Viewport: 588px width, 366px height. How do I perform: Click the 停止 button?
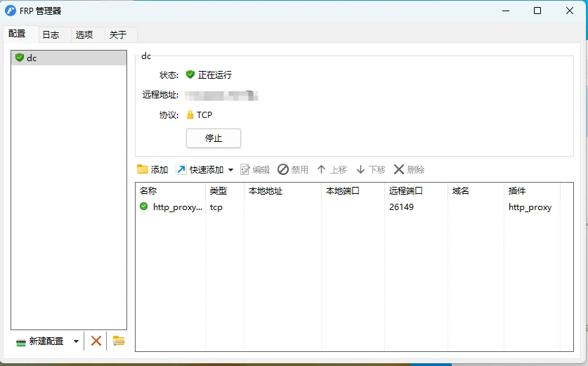tap(214, 138)
